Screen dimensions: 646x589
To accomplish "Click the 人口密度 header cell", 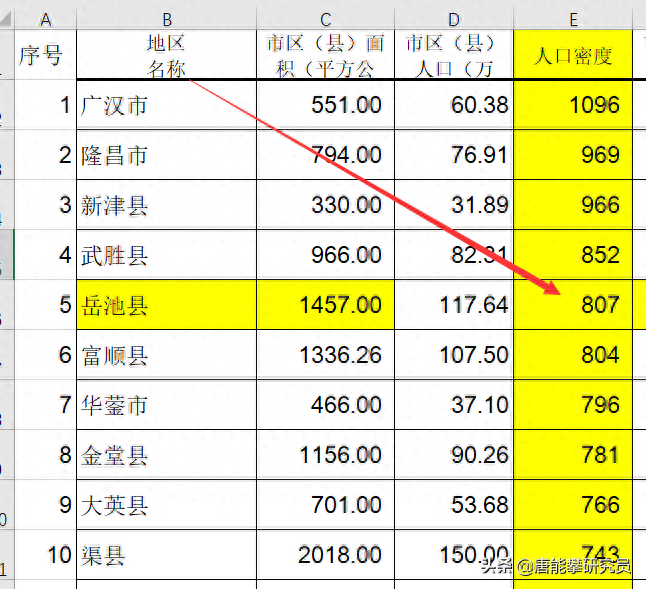I will tap(572, 56).
